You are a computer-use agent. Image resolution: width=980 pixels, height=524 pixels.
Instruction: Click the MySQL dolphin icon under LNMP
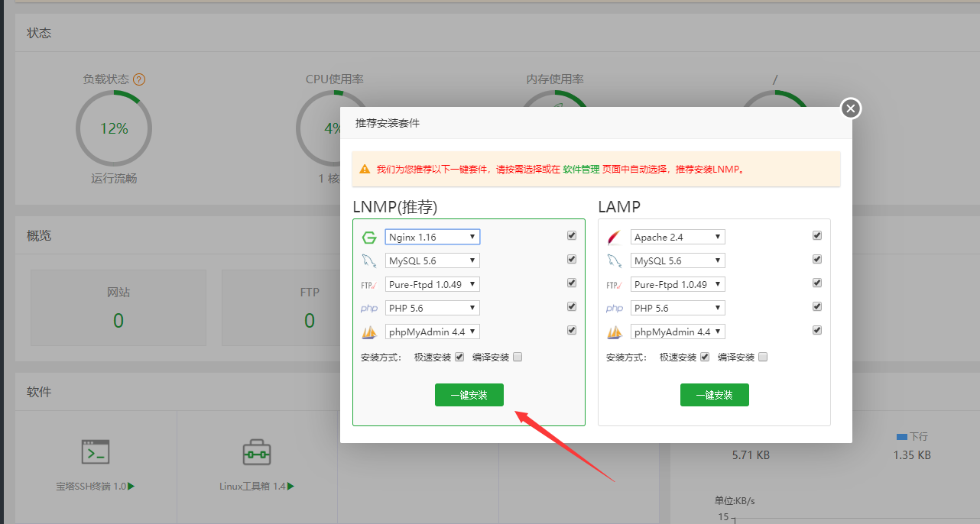click(369, 261)
